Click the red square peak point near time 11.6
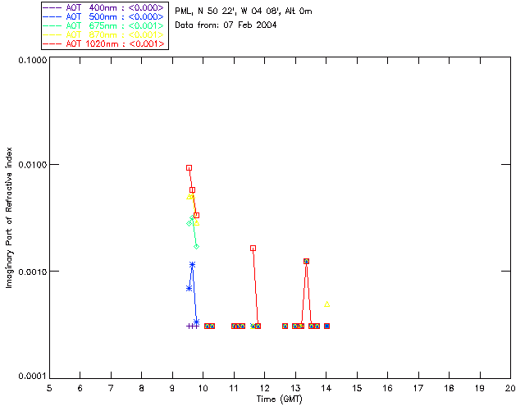 click(x=253, y=249)
